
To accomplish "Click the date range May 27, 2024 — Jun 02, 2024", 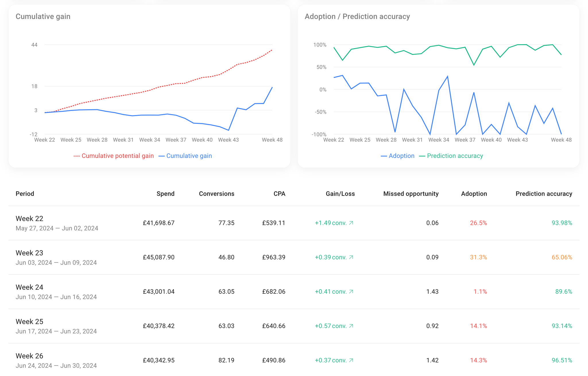I will 57,228.
